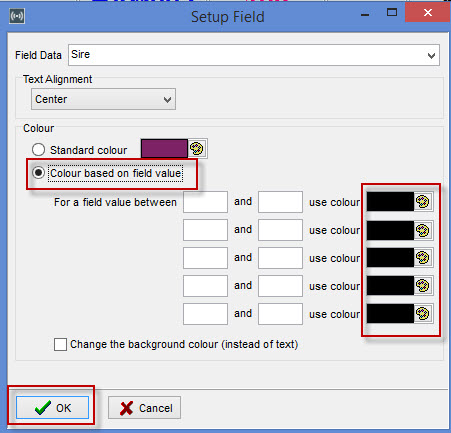Image resolution: width=451 pixels, height=433 pixels.
Task: Expand the Text Alignment Center dropdown
Action: tap(103, 99)
